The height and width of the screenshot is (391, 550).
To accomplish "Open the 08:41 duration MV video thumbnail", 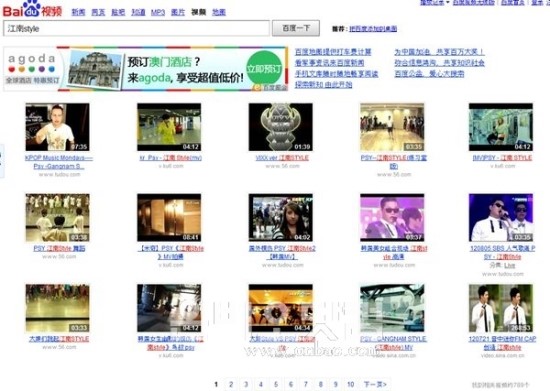I will coord(169,217).
